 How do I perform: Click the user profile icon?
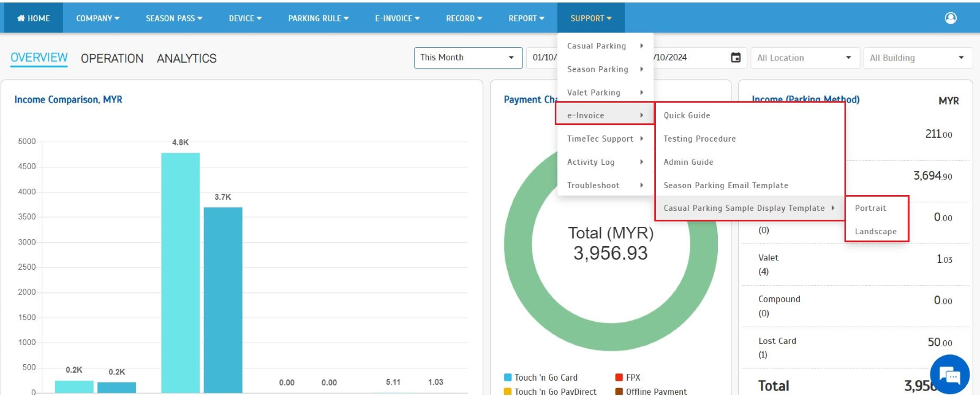951,18
